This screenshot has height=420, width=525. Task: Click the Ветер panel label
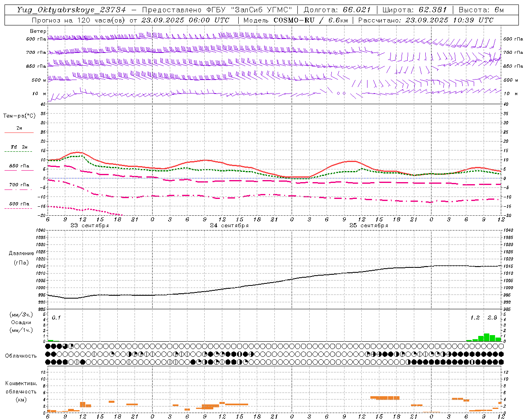pyautogui.click(x=38, y=31)
